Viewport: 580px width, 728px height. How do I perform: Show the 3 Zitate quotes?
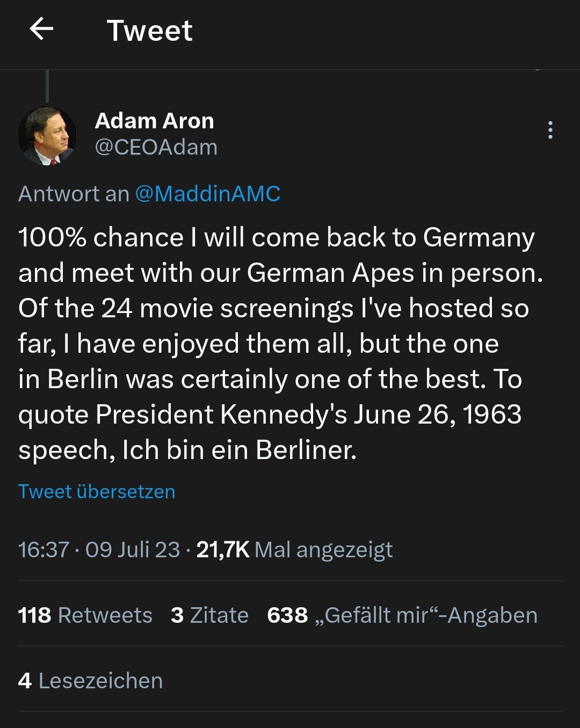(209, 615)
